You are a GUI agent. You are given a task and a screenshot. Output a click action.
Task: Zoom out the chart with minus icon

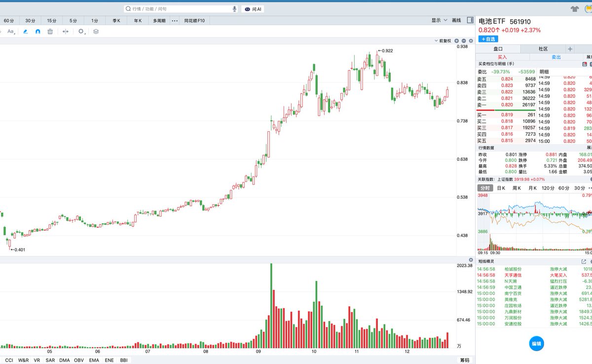pos(464,40)
